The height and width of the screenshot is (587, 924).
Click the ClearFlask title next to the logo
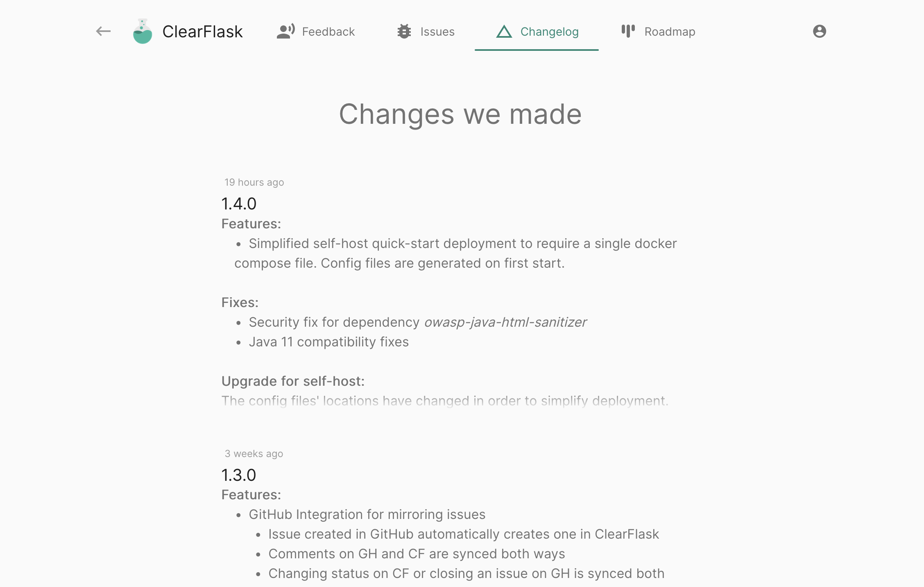(203, 31)
